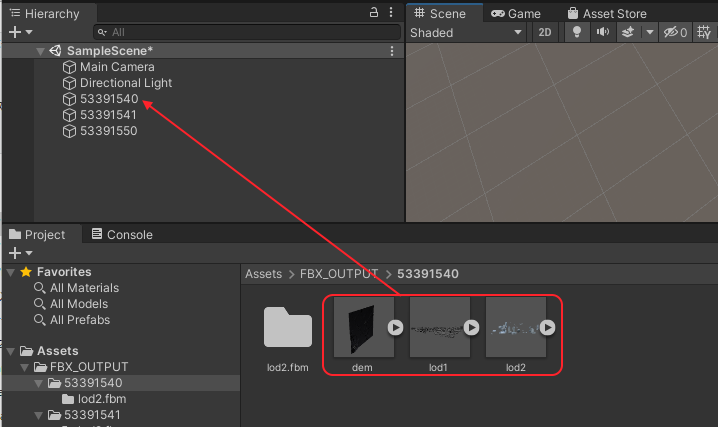Select the lod1 model thumbnail

(439, 327)
